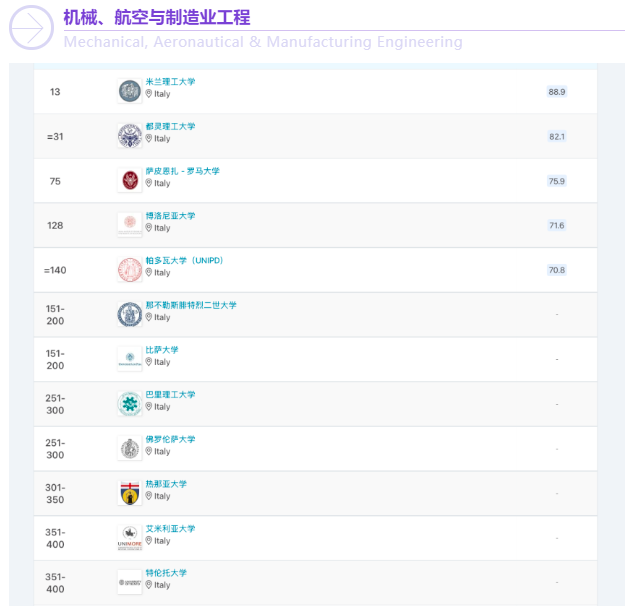Click the 71.6 score badge
The height and width of the screenshot is (606, 638).
[557, 225]
